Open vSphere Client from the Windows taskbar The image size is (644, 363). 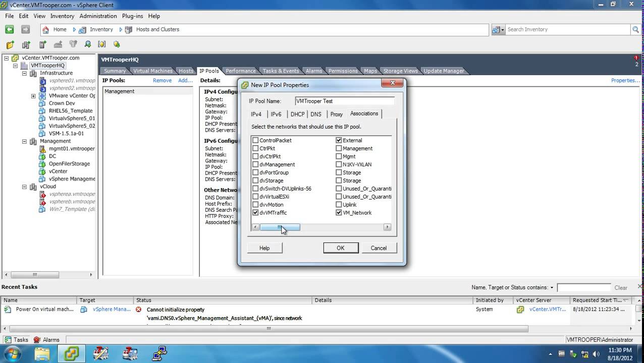71,354
